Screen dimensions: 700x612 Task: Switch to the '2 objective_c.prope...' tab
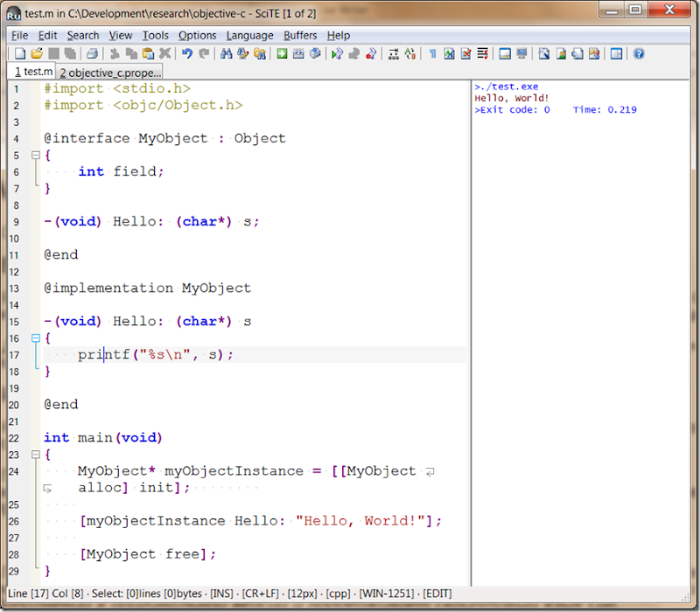point(110,73)
